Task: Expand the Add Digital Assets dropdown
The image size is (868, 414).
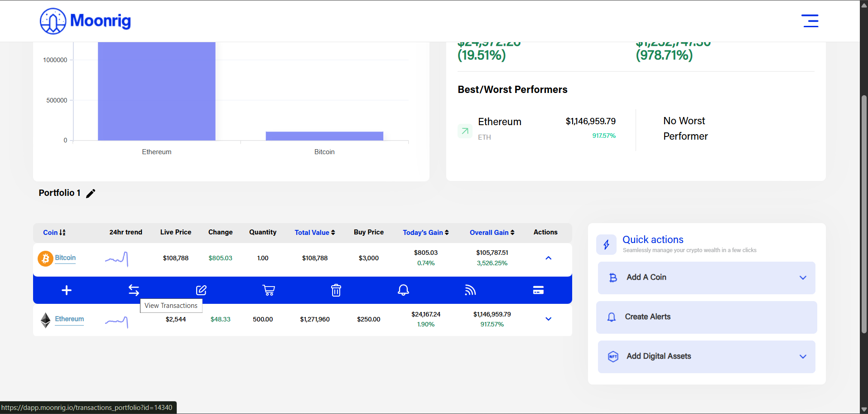Action: coord(803,356)
